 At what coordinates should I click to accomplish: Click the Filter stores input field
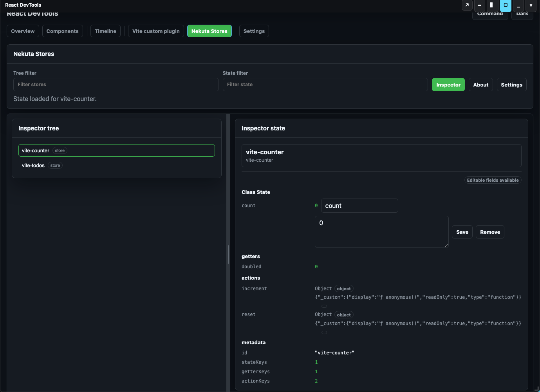point(116,85)
